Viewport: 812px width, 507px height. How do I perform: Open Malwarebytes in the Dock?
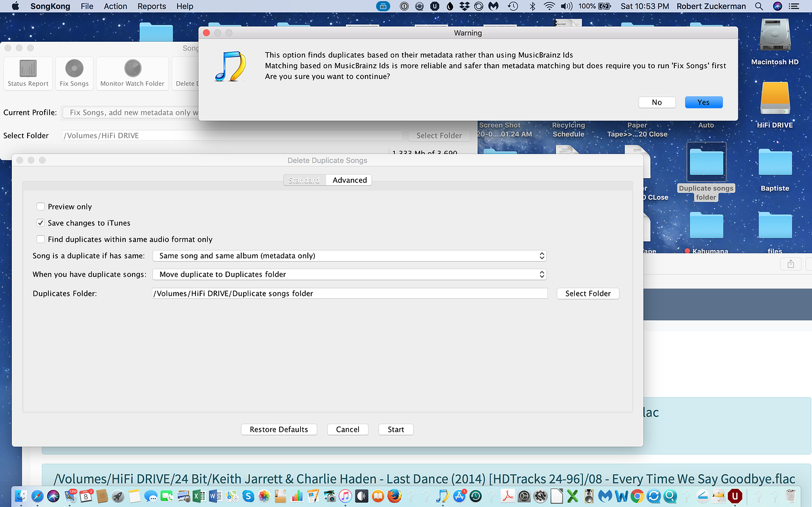(605, 496)
